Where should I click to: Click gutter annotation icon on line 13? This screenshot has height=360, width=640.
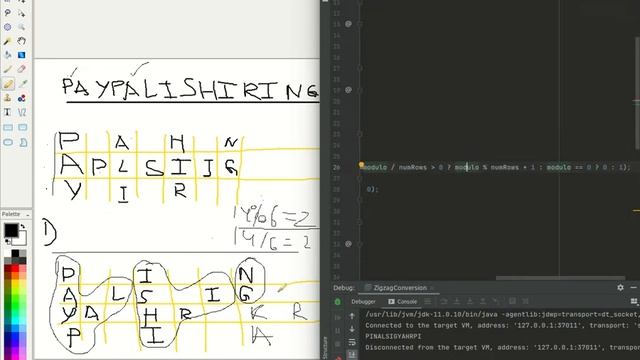click(x=348, y=24)
